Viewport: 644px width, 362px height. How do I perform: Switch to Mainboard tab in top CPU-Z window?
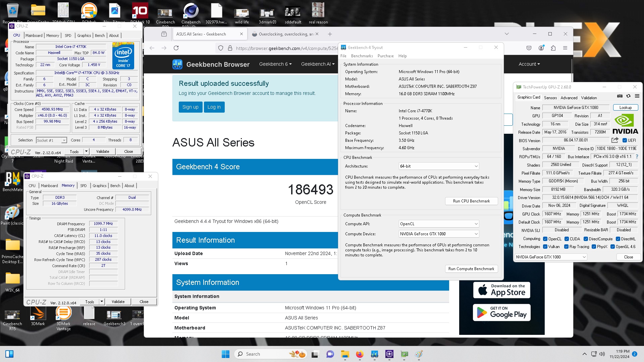[x=34, y=36]
